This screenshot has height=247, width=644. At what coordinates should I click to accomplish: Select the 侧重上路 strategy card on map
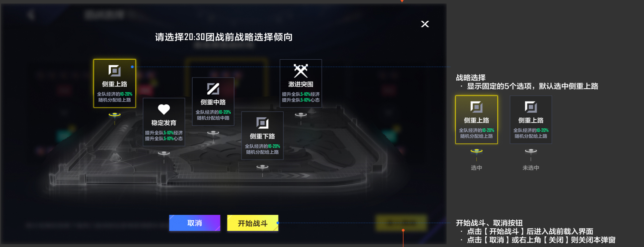click(x=115, y=83)
